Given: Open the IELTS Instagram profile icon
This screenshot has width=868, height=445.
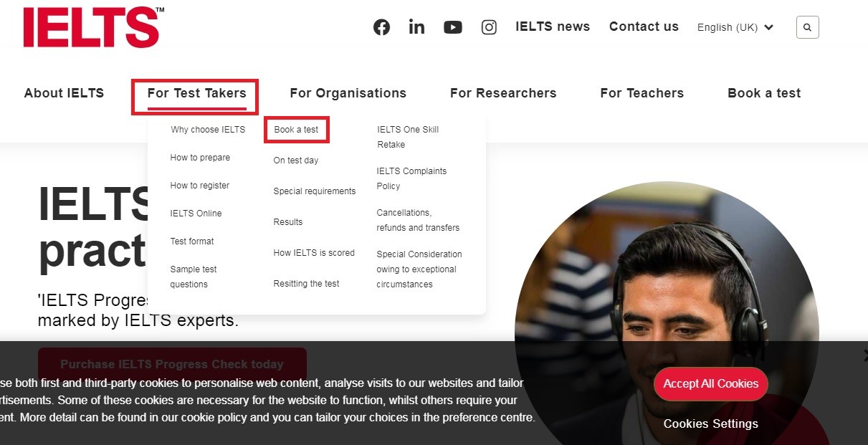Looking at the screenshot, I should tap(489, 27).
